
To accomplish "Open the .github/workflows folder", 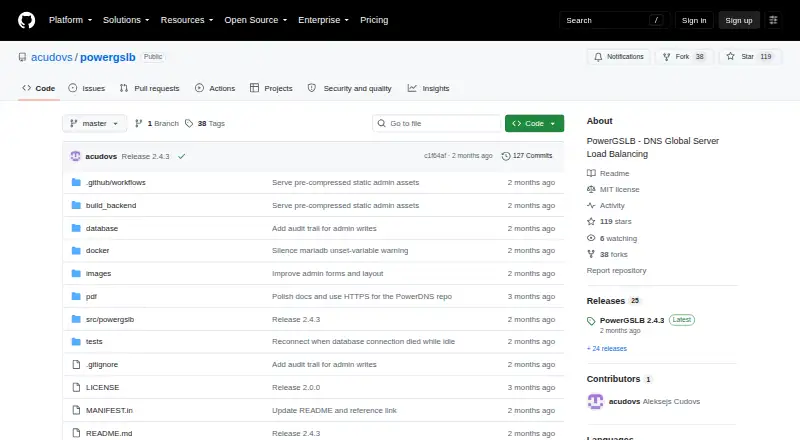I will (x=116, y=182).
